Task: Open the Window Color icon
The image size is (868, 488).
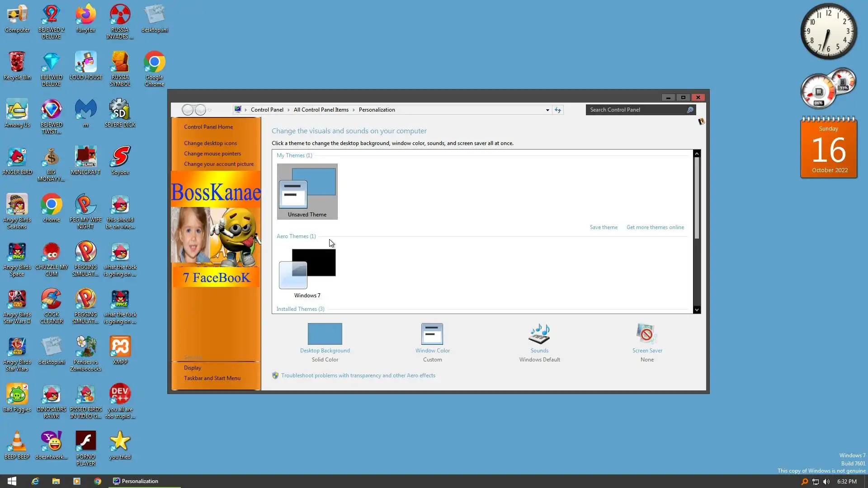Action: click(432, 334)
